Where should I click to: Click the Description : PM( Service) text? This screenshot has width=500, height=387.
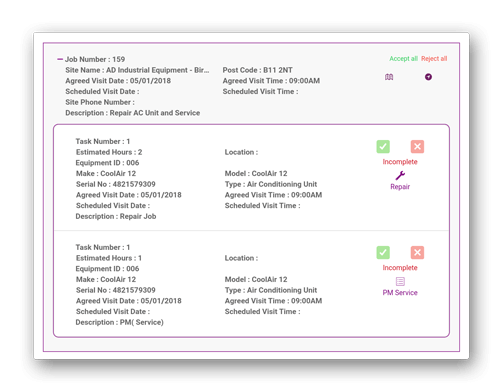click(119, 322)
